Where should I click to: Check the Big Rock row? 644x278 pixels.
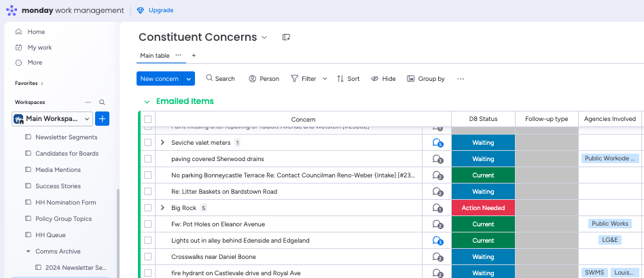click(148, 208)
